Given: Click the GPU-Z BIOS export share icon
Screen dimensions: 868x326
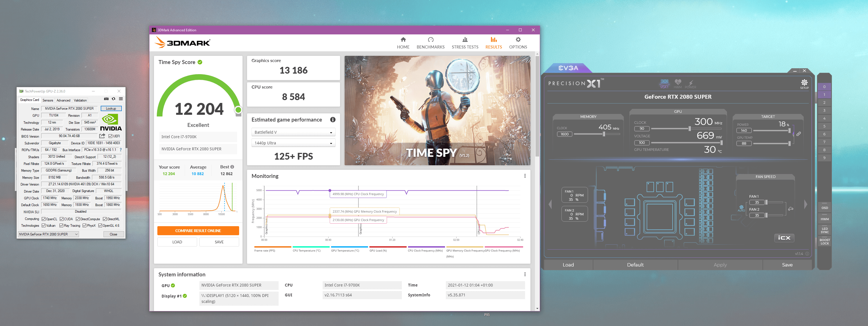Looking at the screenshot, I should tap(102, 136).
